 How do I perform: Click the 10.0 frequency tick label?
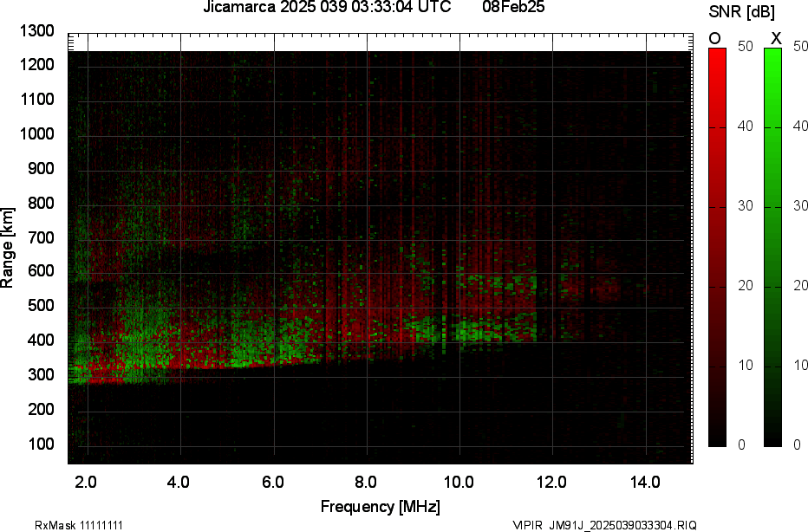(459, 482)
